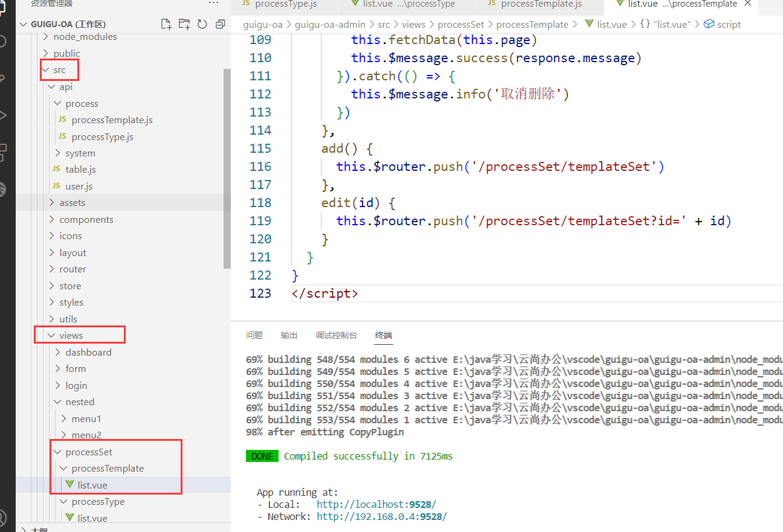Expand the components folder
Screen dimensions: 783x532
point(52,219)
